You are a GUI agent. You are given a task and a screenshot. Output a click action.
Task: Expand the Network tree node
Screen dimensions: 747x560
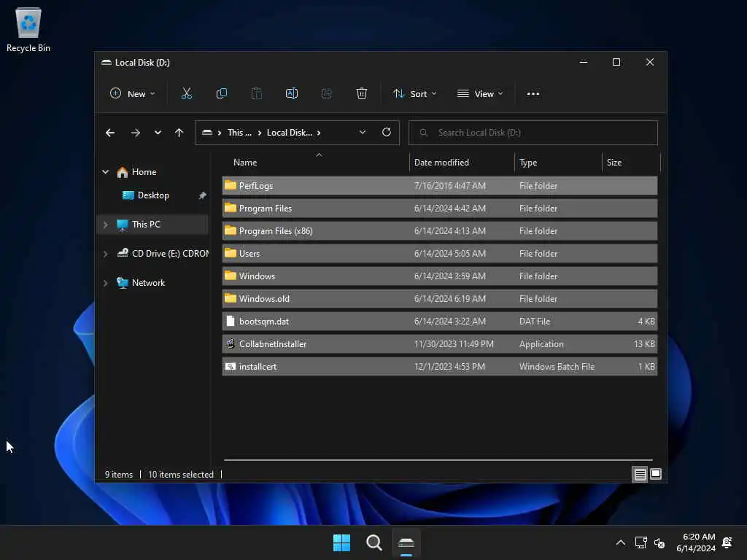coord(105,283)
